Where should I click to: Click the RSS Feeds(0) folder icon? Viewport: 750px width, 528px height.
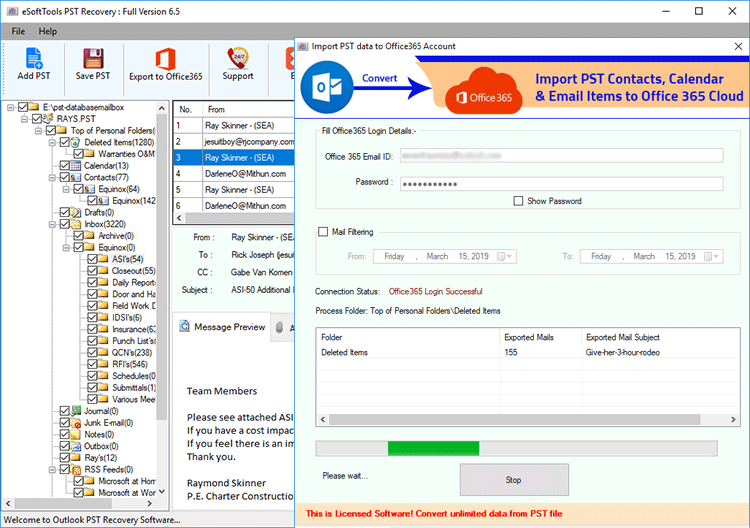click(76, 469)
